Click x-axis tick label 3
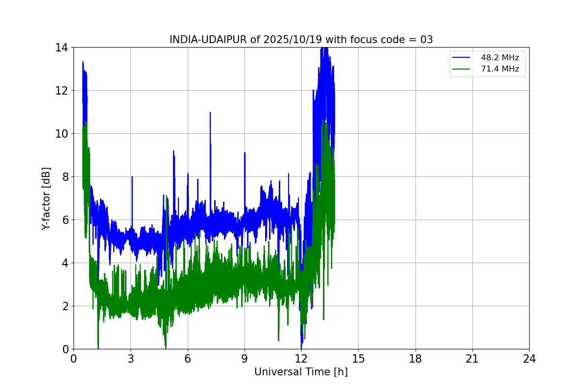Image resolution: width=588 pixels, height=392 pixels. 130,359
